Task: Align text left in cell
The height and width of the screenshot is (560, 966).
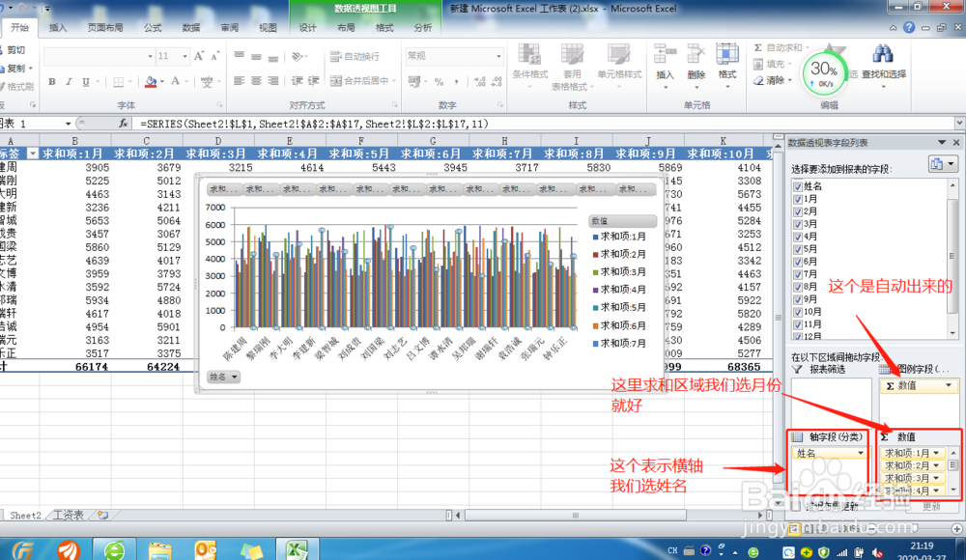Action: (239, 81)
